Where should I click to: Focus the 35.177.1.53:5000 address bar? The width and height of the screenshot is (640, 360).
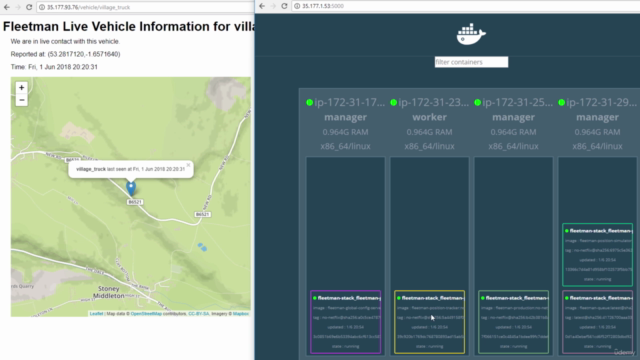(465, 6)
